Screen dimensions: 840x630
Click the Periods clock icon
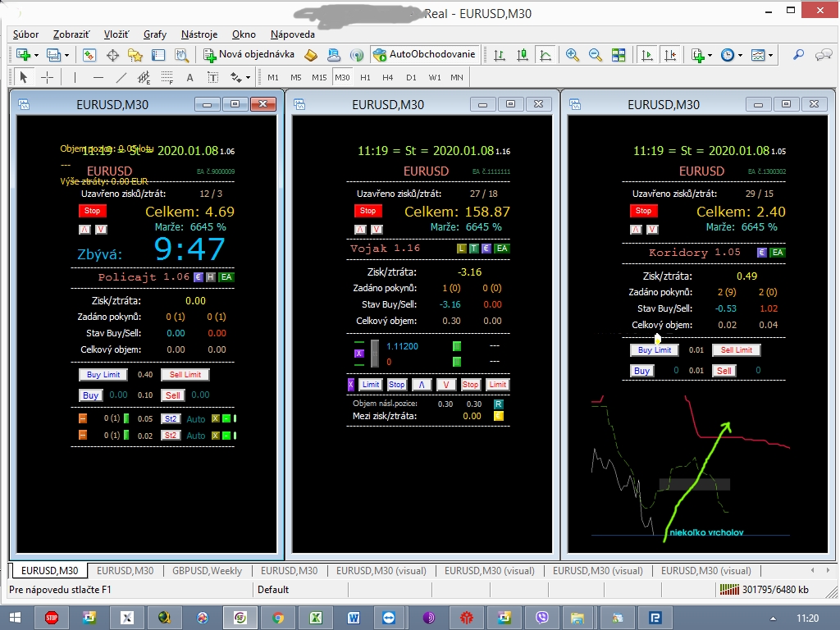(x=727, y=55)
